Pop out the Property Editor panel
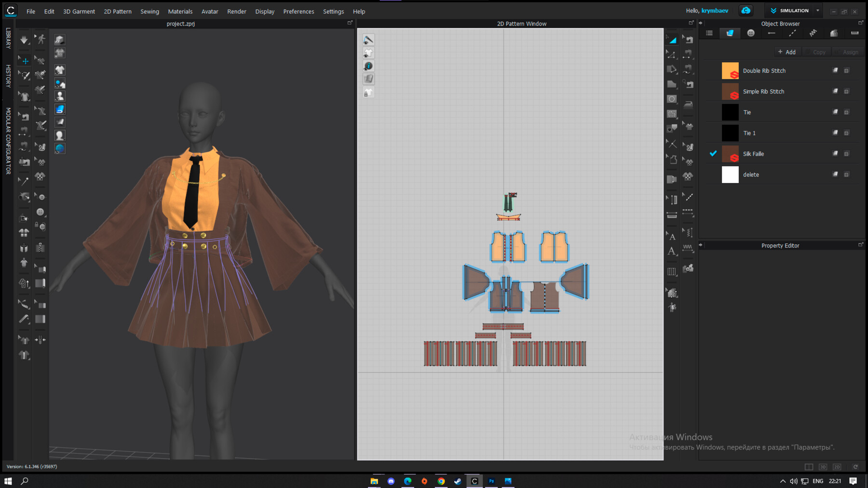This screenshot has width=868, height=488. (x=861, y=245)
